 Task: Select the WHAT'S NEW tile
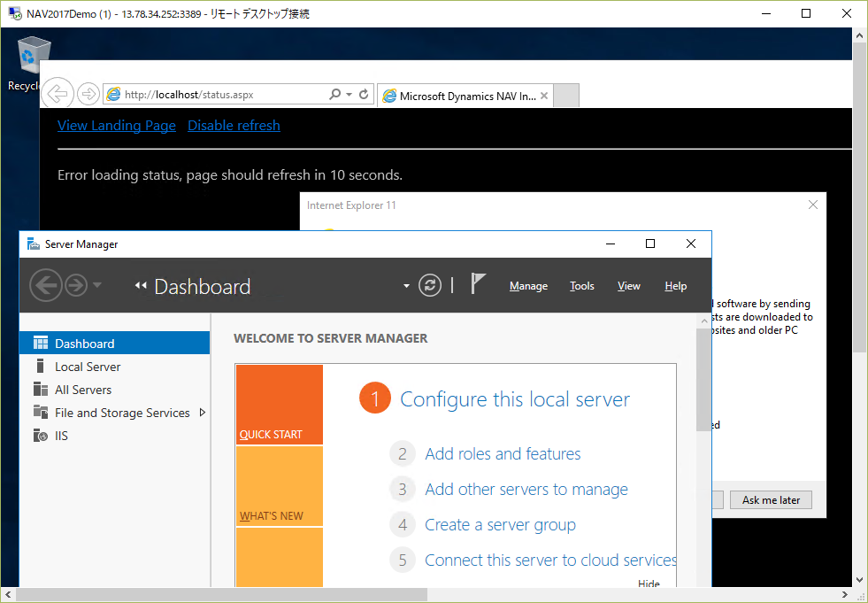click(279, 486)
